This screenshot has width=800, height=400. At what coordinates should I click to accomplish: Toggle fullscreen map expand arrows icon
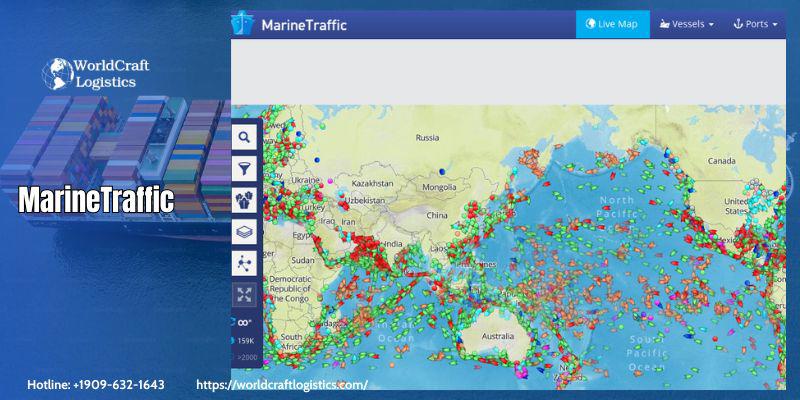244,295
